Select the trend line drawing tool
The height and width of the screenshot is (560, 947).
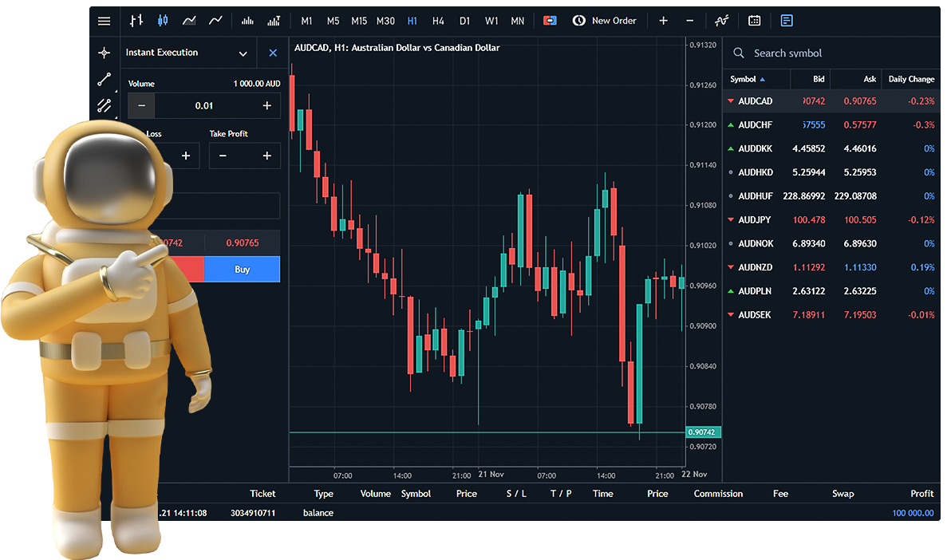104,79
